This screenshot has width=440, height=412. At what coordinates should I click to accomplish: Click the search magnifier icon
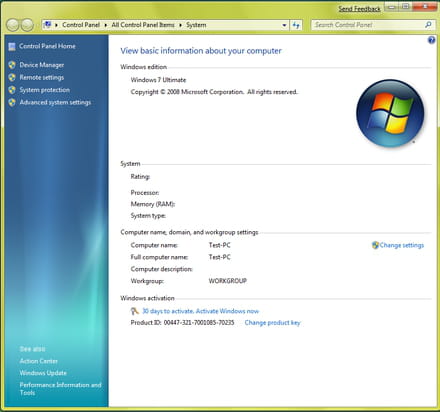pyautogui.click(x=429, y=25)
